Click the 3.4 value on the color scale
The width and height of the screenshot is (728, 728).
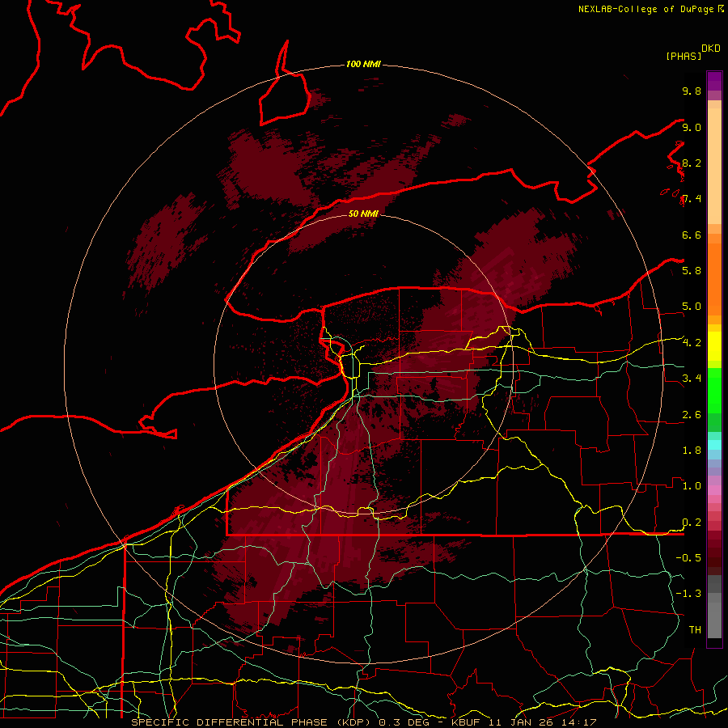[692, 379]
